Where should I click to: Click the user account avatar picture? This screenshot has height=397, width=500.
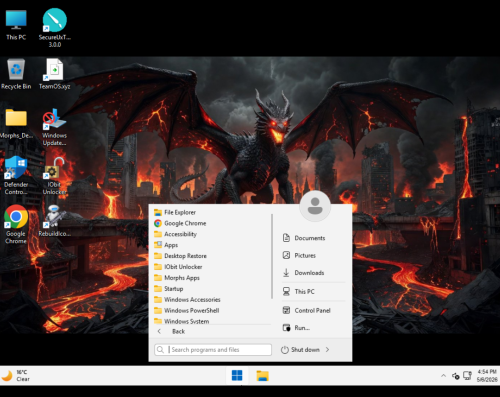[315, 206]
